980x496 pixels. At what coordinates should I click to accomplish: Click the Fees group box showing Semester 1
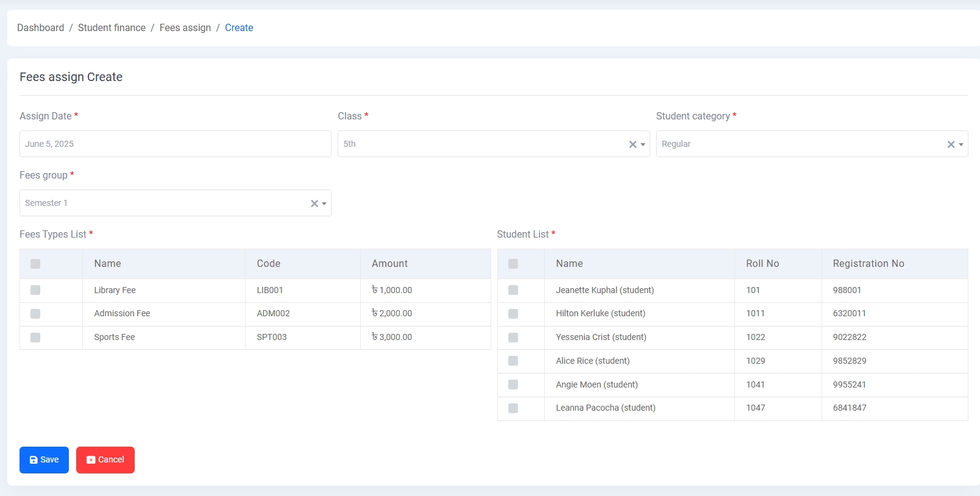pyautogui.click(x=176, y=203)
